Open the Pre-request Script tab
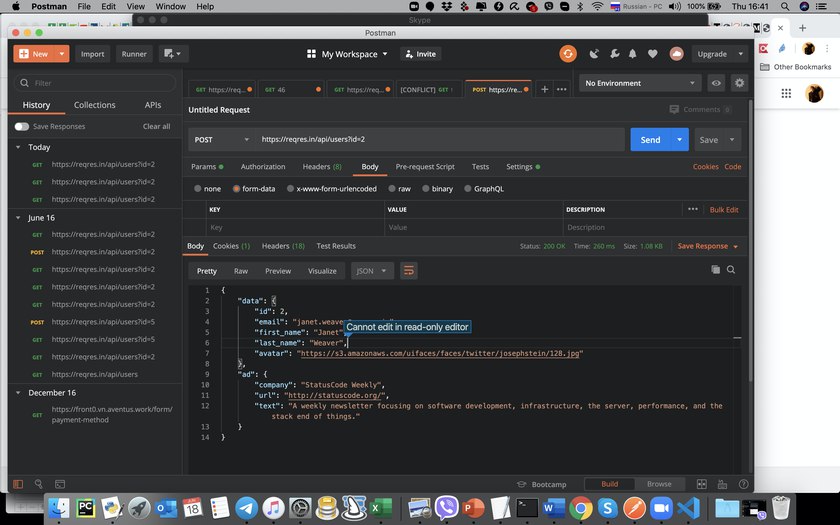 tap(425, 167)
